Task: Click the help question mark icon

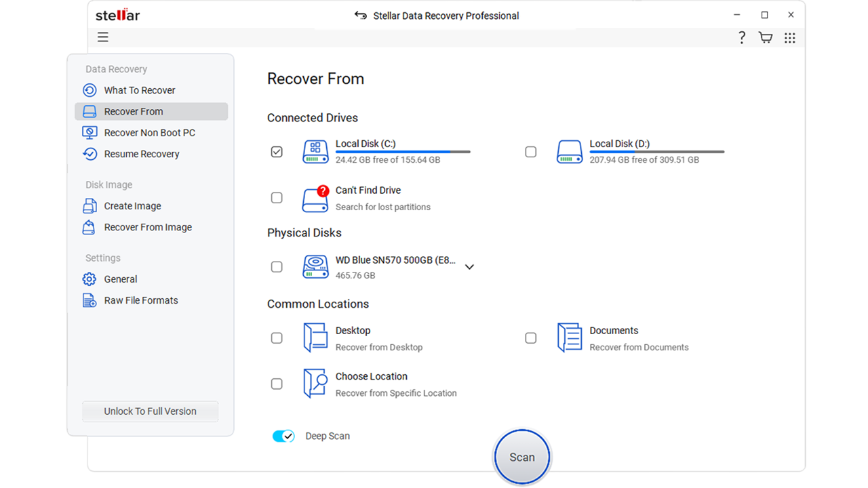Action: pyautogui.click(x=741, y=37)
